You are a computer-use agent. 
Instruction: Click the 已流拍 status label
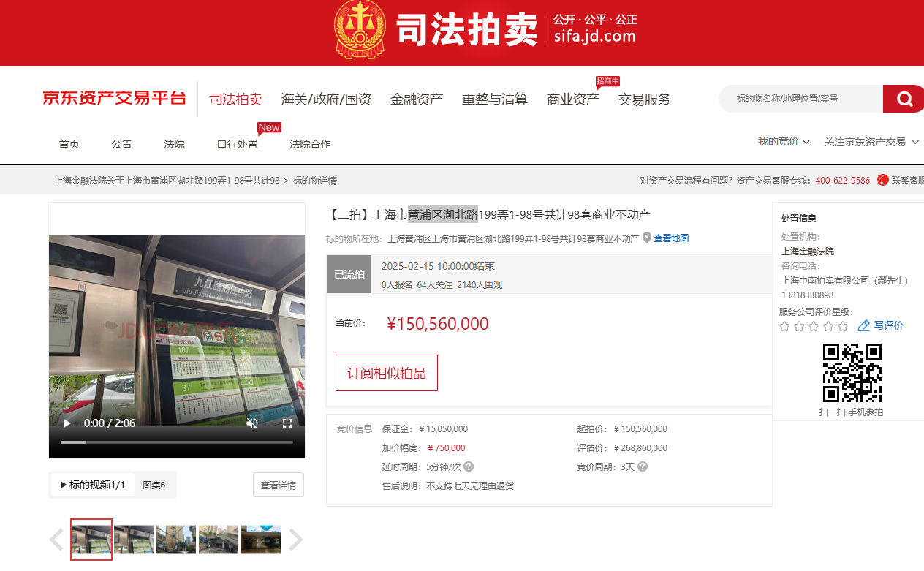click(x=349, y=274)
